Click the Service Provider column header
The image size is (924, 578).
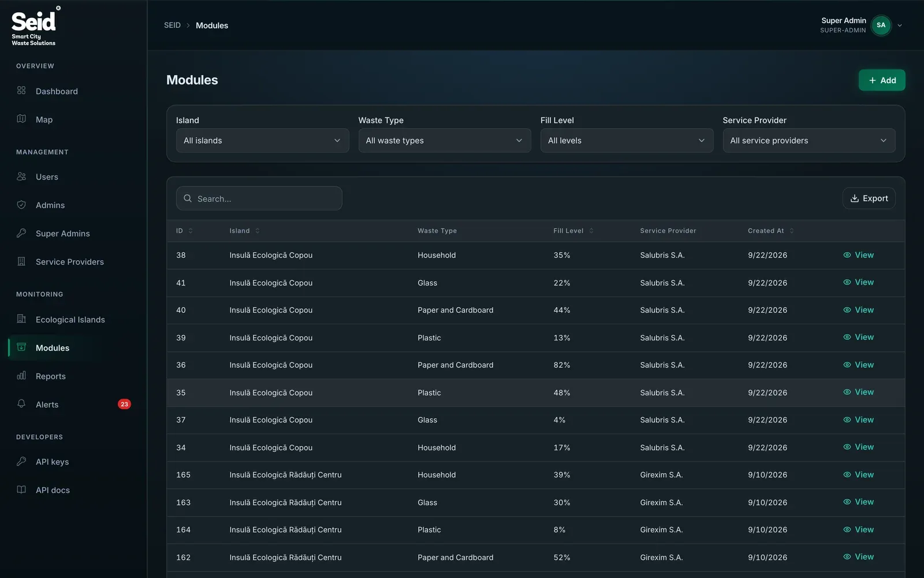tap(668, 231)
